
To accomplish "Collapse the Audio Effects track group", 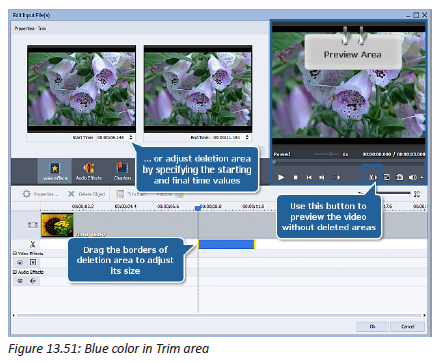I will tap(15, 272).
